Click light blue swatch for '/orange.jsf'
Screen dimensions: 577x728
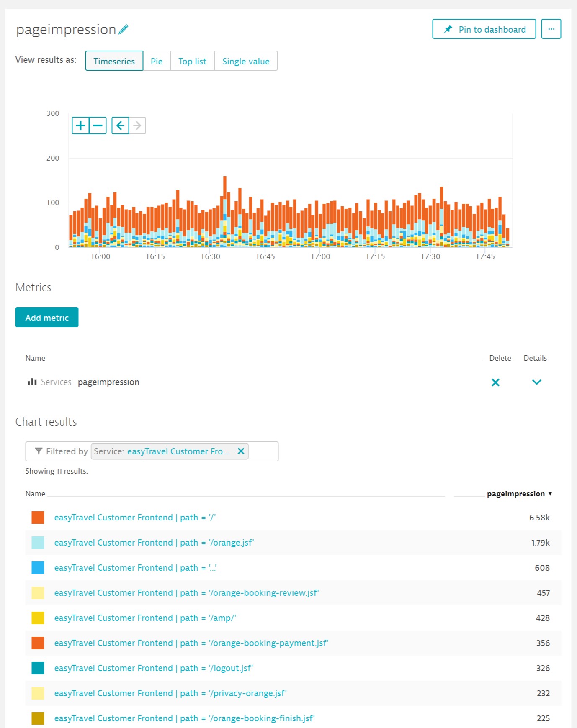[x=38, y=543]
